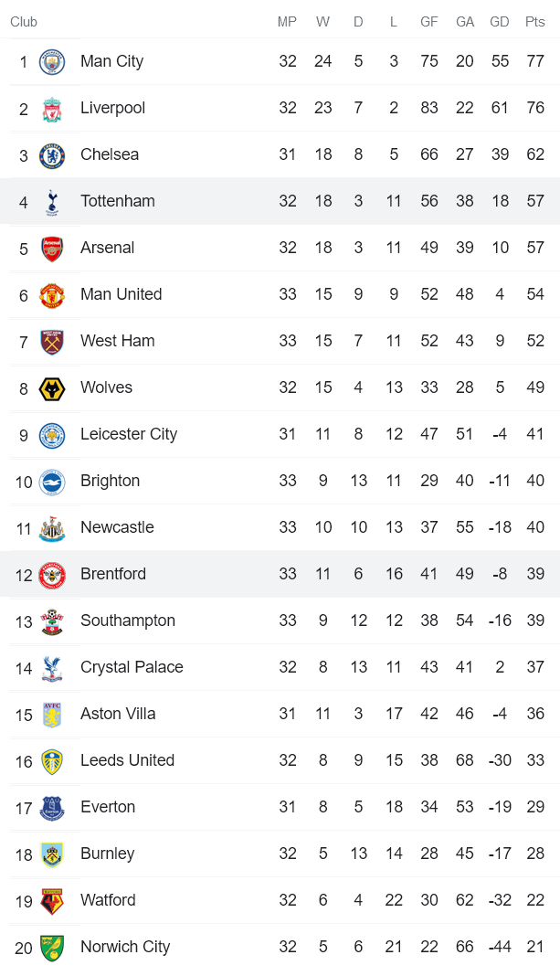The image size is (560, 976).
Task: Click the Pts column header
Action: click(534, 22)
